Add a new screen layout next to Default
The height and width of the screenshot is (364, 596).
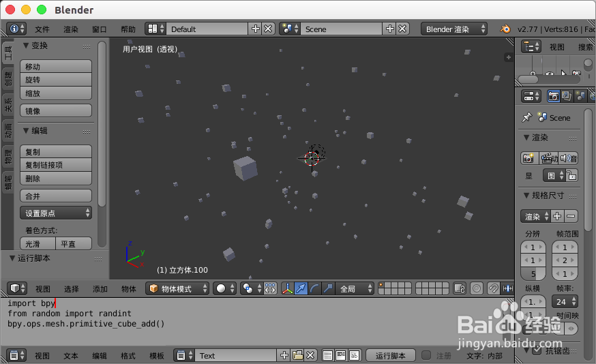pyautogui.click(x=256, y=29)
